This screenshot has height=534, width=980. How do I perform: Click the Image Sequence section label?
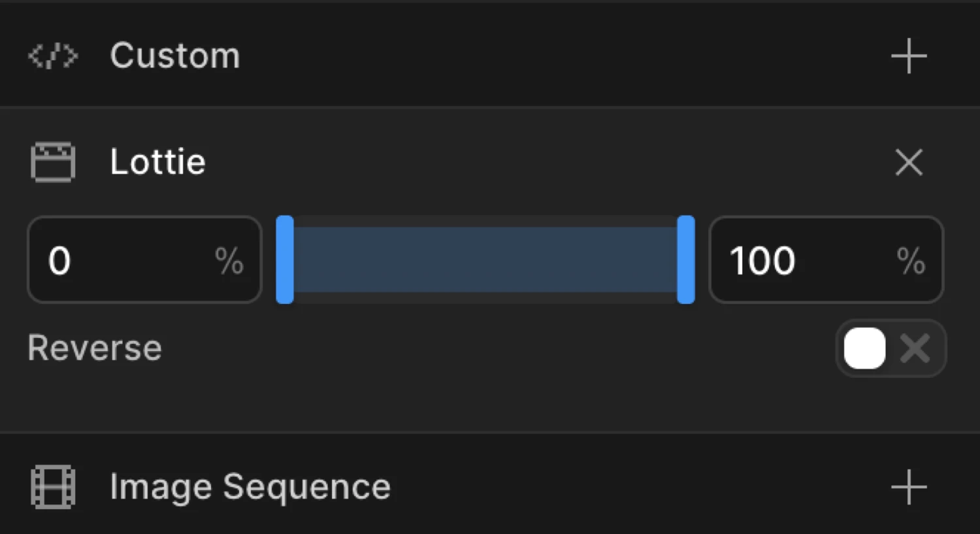pyautogui.click(x=250, y=486)
